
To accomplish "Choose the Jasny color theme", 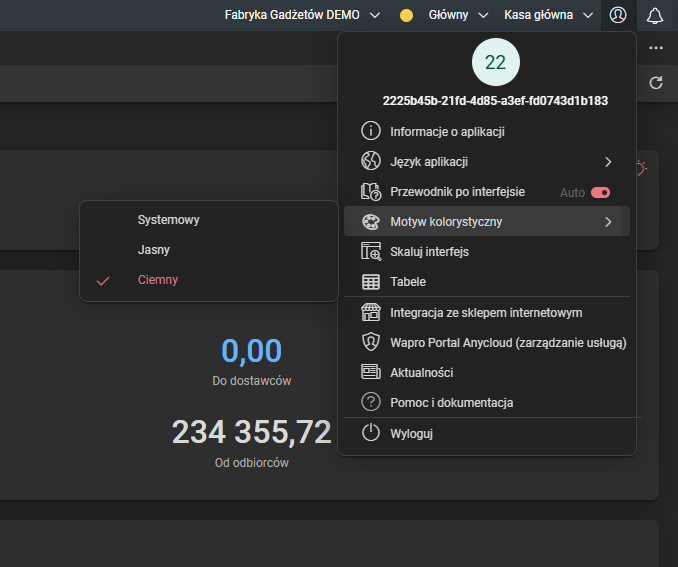I will [154, 249].
